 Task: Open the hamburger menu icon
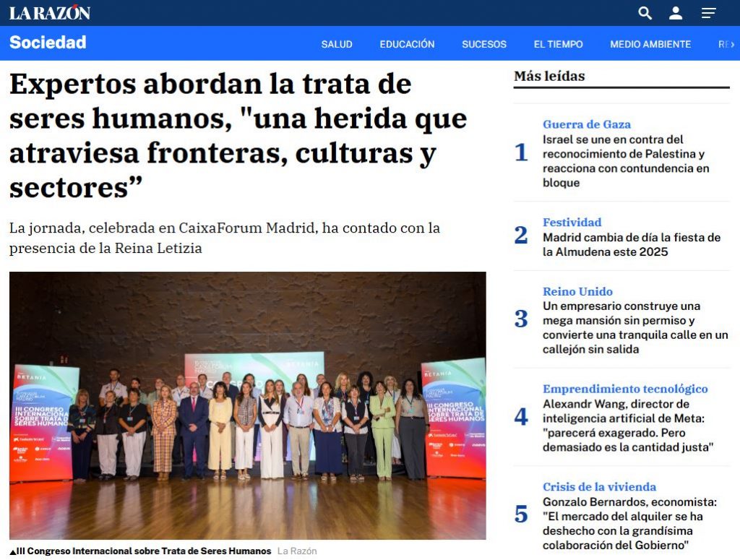[708, 13]
